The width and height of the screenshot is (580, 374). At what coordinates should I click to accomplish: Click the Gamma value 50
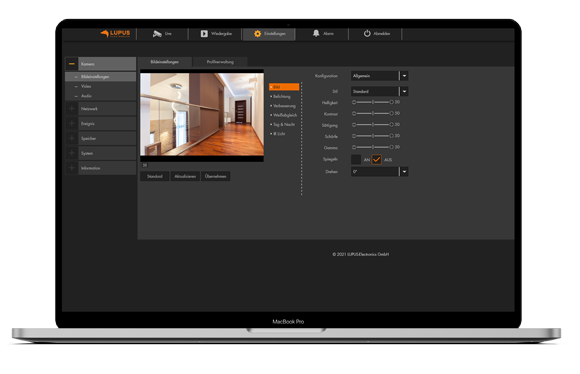(397, 147)
